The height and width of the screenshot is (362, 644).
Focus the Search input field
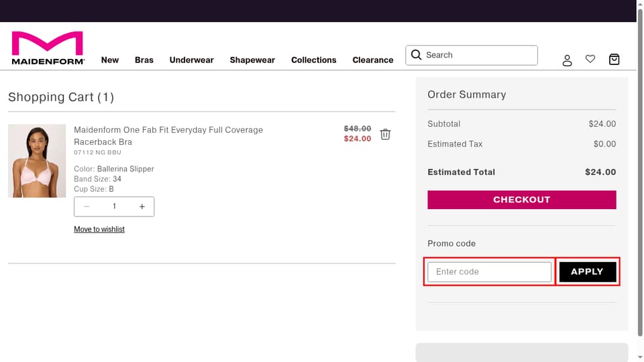tap(471, 55)
